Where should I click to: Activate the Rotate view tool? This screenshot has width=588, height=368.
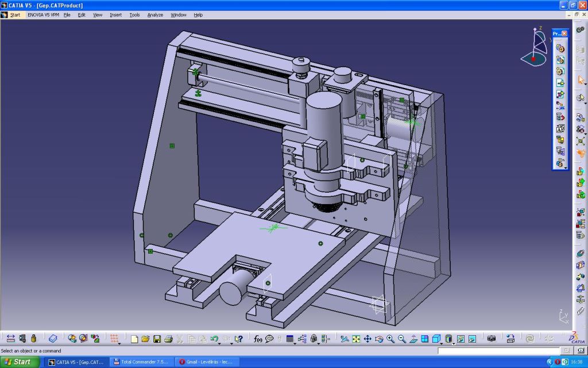[x=379, y=339]
